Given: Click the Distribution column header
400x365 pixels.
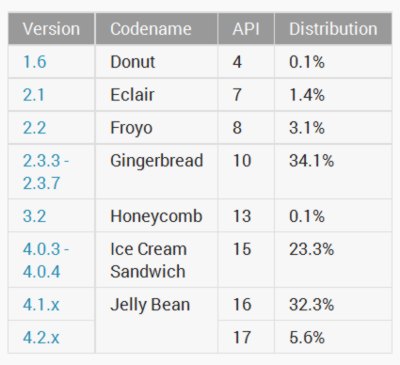Looking at the screenshot, I should (333, 29).
